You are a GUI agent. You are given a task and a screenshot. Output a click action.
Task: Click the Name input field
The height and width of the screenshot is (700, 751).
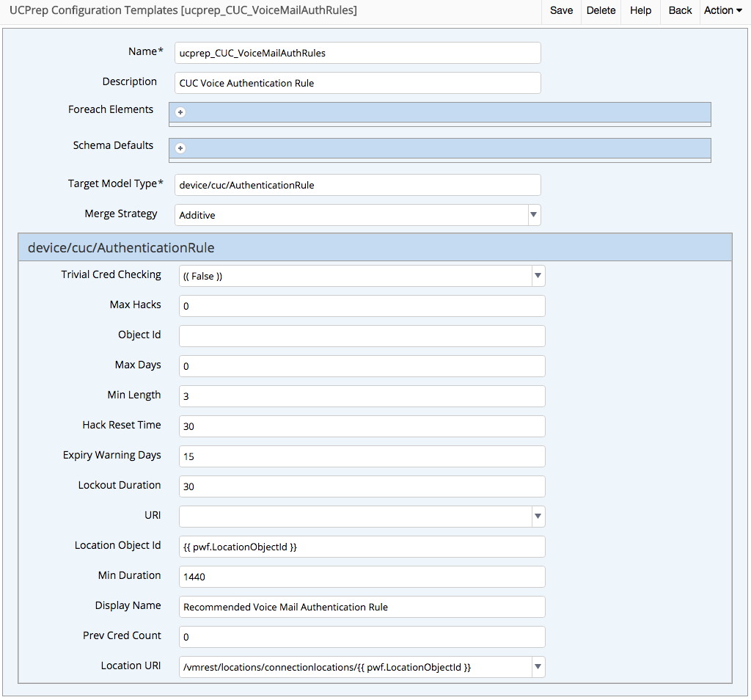click(x=357, y=53)
